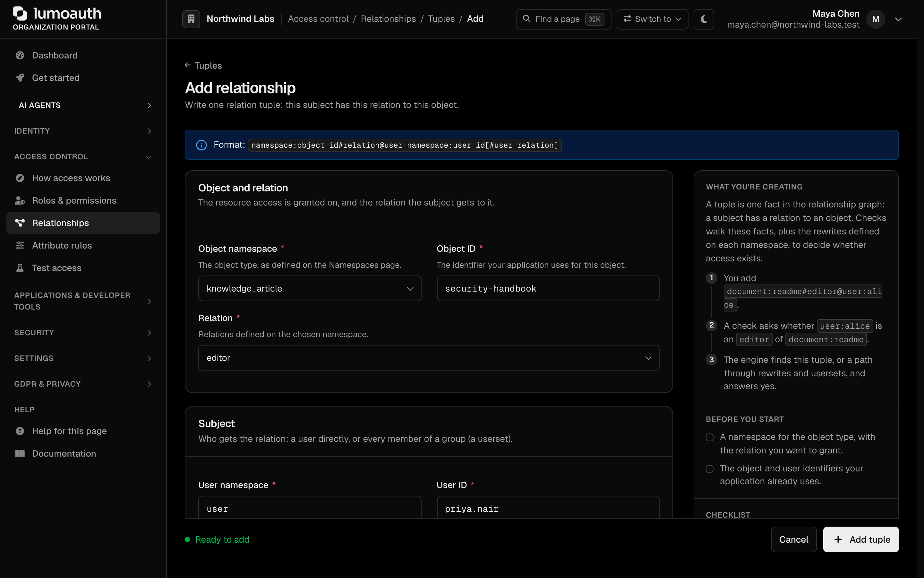
Task: Click the Help for this page question icon
Action: click(20, 431)
